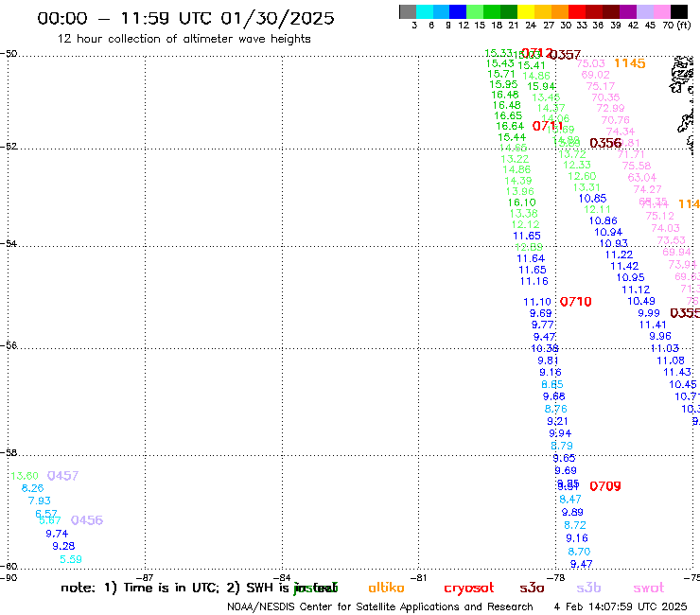Click the wave height value 13.22

pyautogui.click(x=515, y=159)
